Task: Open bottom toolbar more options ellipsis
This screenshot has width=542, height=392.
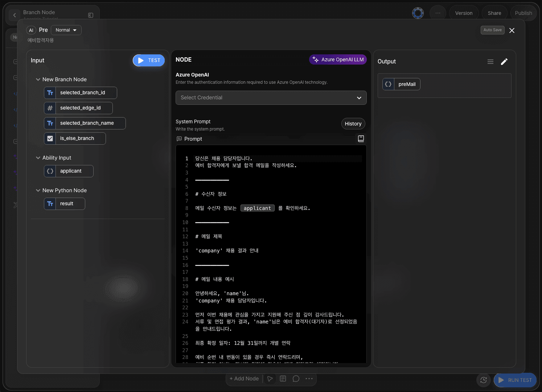Action: click(309, 379)
